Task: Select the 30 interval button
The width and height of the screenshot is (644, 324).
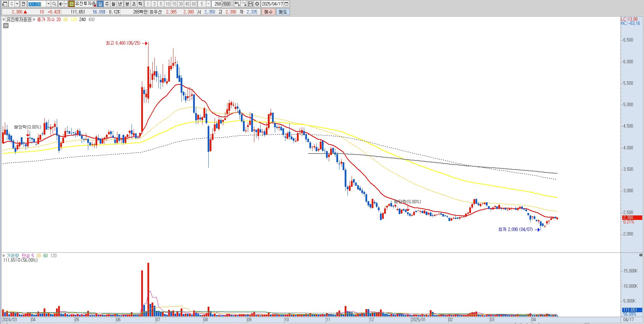Action: (x=181, y=4)
